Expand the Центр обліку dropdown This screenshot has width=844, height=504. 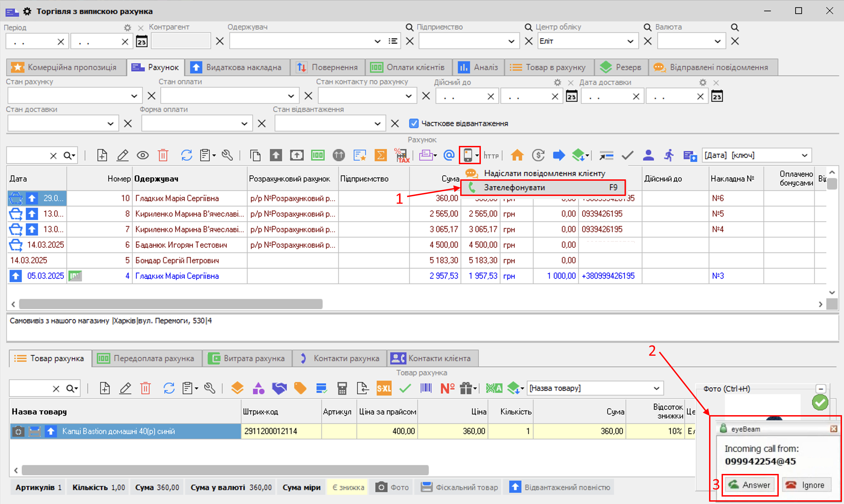630,42
